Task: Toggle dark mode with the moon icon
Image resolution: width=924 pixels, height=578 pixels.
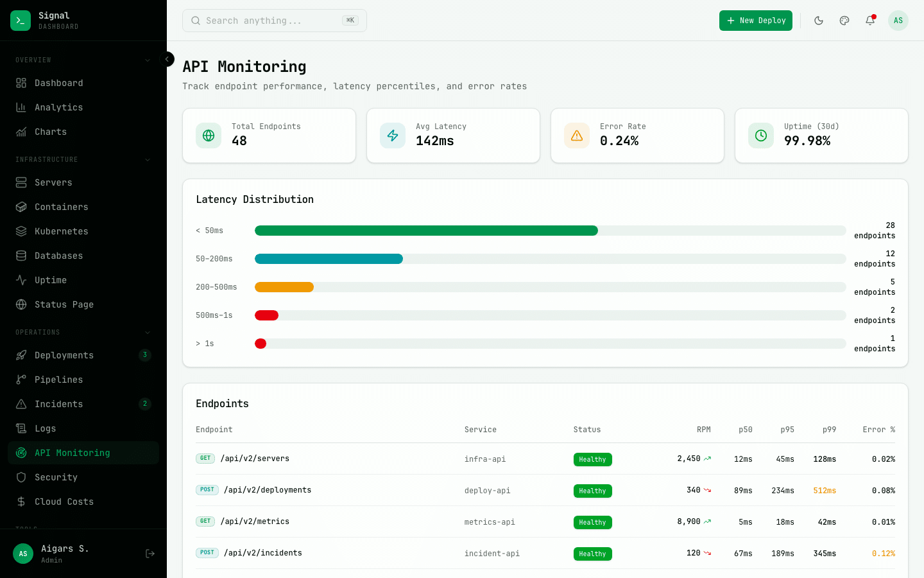Action: click(819, 21)
